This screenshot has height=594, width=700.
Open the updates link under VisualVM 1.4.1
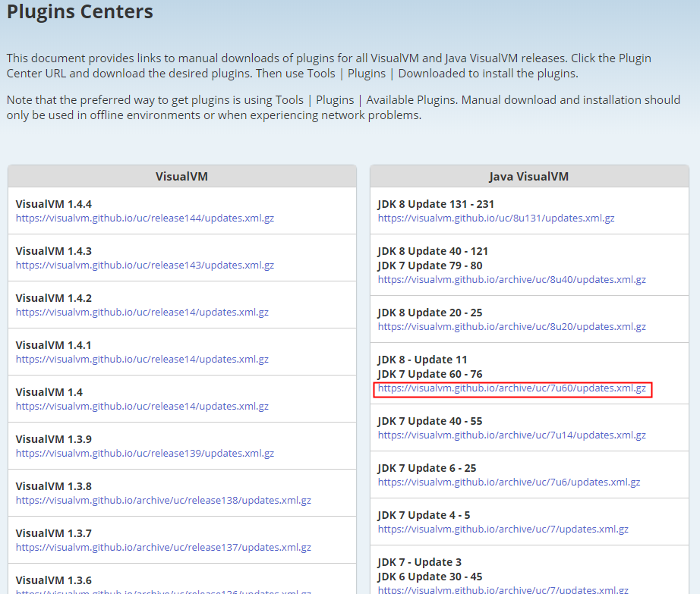pyautogui.click(x=142, y=359)
